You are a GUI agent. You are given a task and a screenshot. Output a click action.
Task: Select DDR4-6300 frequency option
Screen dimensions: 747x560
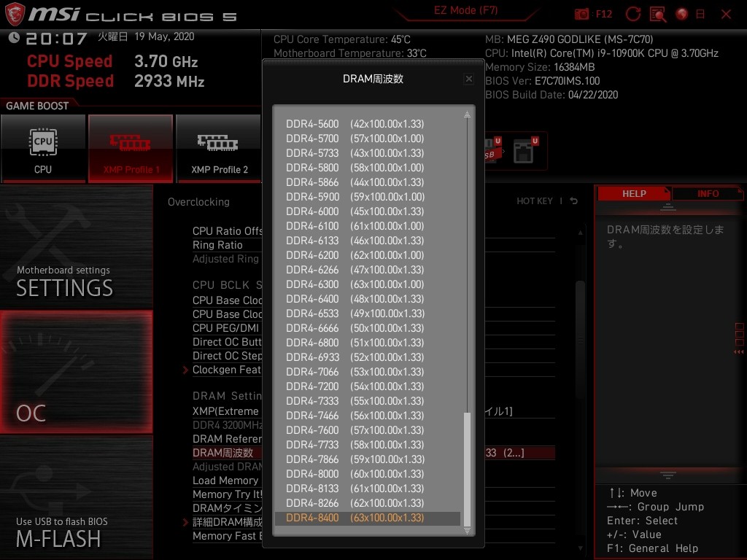click(x=368, y=284)
